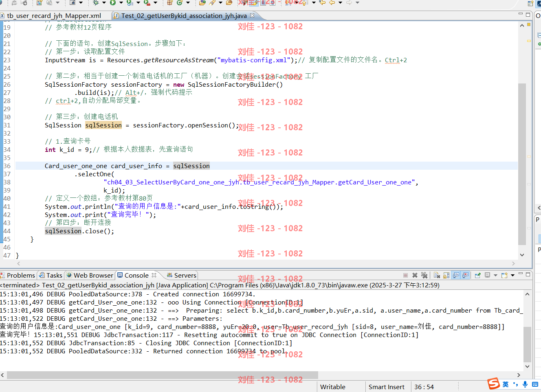Click line number 36 in the gutter

[7, 166]
